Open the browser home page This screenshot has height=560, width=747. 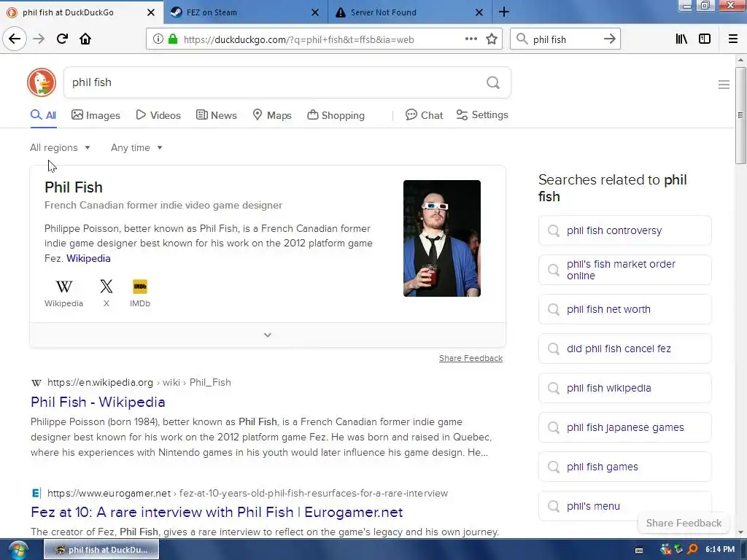pyautogui.click(x=85, y=39)
